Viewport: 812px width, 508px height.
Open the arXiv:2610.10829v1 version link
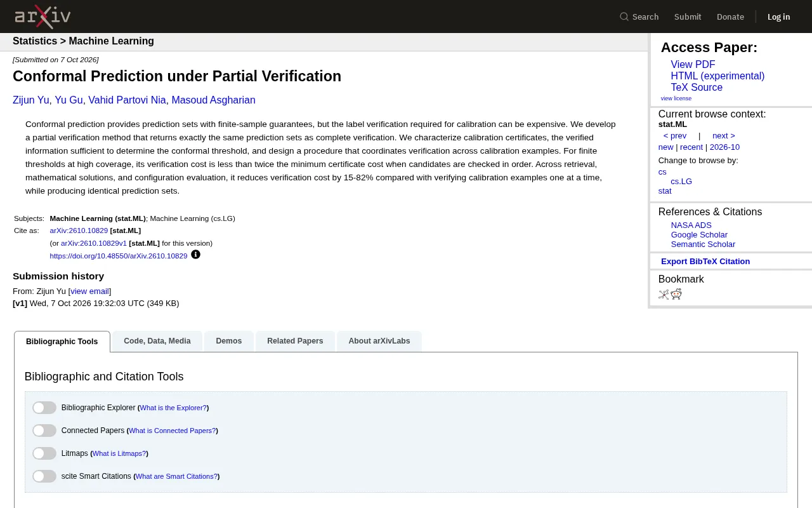tap(94, 243)
